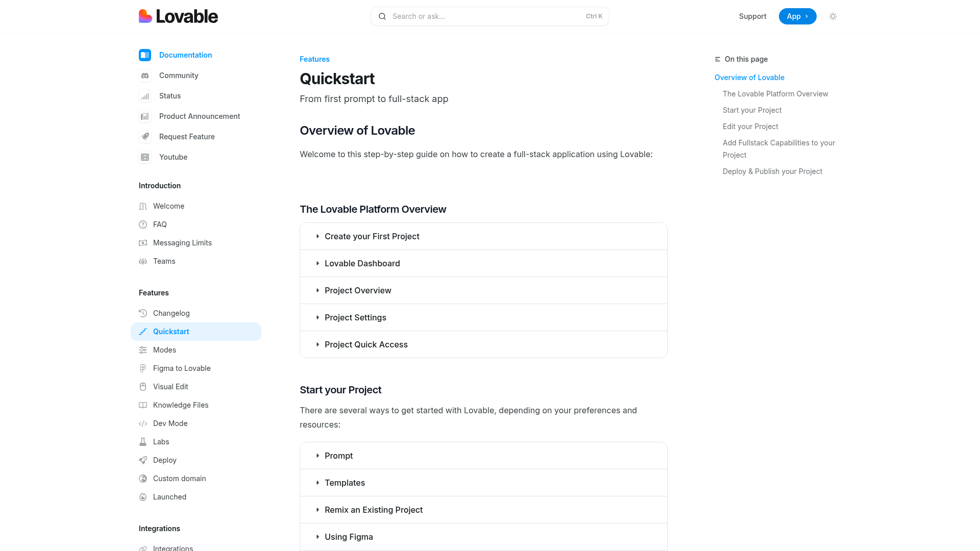This screenshot has height=551, width=980.
Task: Open the Support link
Action: pos(752,16)
